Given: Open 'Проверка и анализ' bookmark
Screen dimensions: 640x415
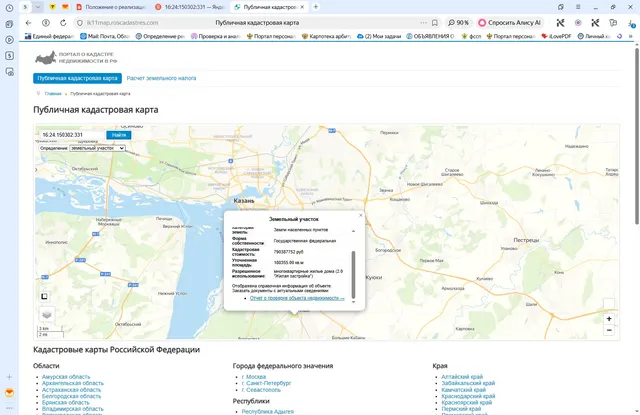Looking at the screenshot, I should 216,36.
